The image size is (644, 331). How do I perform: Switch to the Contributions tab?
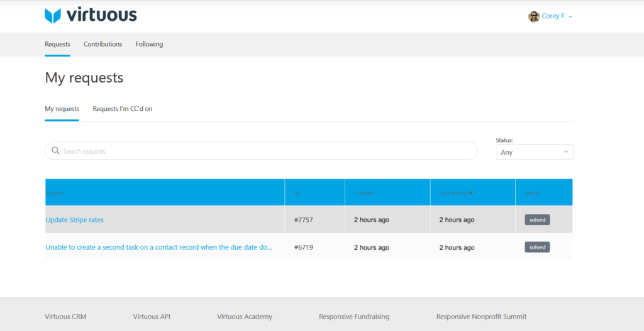[x=103, y=44]
